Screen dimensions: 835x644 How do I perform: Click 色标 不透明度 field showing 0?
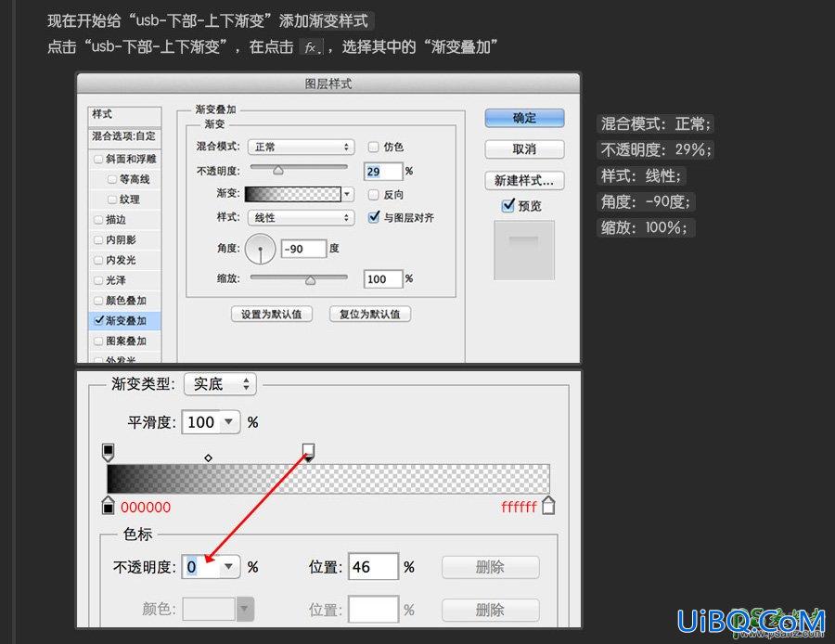tap(201, 566)
